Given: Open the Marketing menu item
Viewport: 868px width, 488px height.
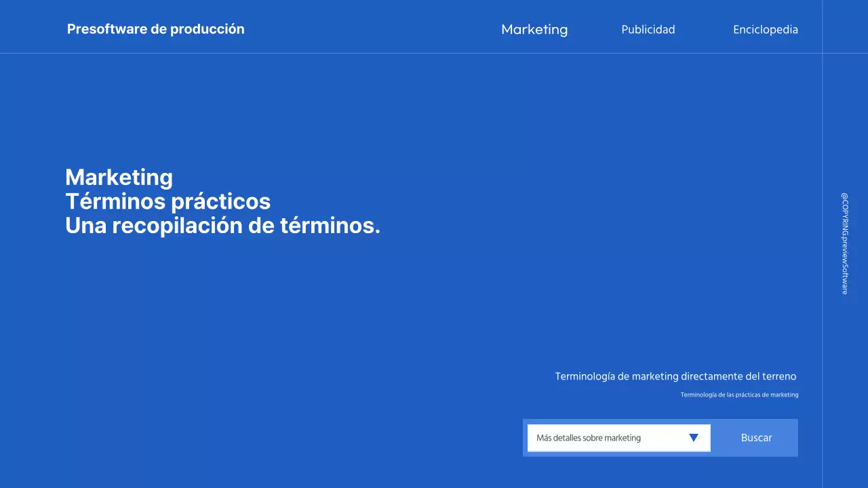Looking at the screenshot, I should [x=534, y=29].
